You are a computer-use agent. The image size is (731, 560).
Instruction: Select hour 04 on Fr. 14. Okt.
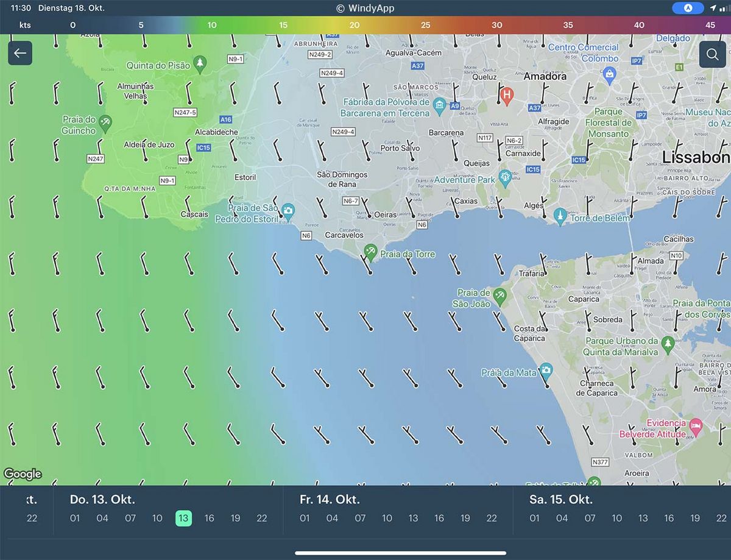(332, 518)
